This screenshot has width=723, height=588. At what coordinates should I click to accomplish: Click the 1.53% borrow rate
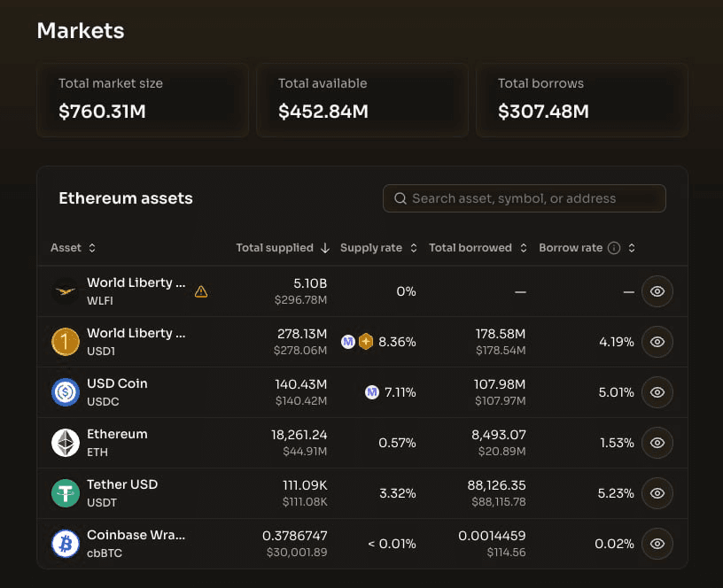click(x=617, y=443)
